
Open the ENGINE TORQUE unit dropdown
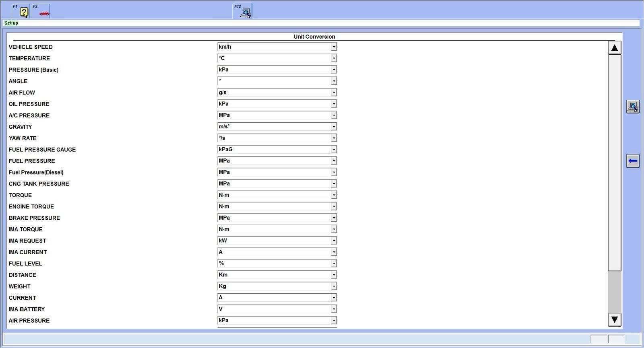(277, 206)
